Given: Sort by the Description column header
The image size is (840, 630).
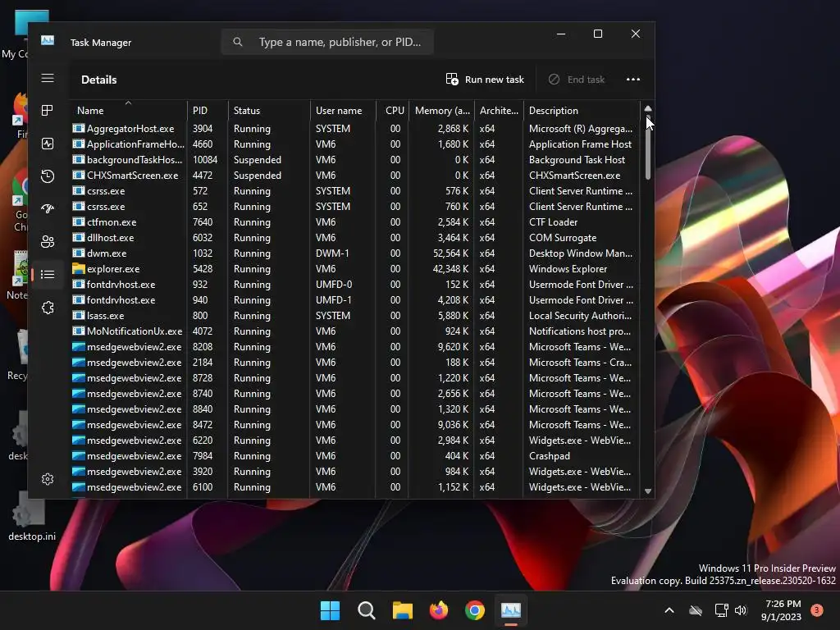Looking at the screenshot, I should (582, 111).
